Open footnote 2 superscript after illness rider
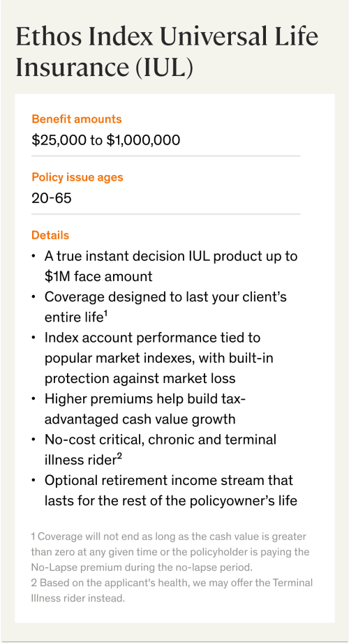This screenshot has height=644, width=349. [x=119, y=456]
